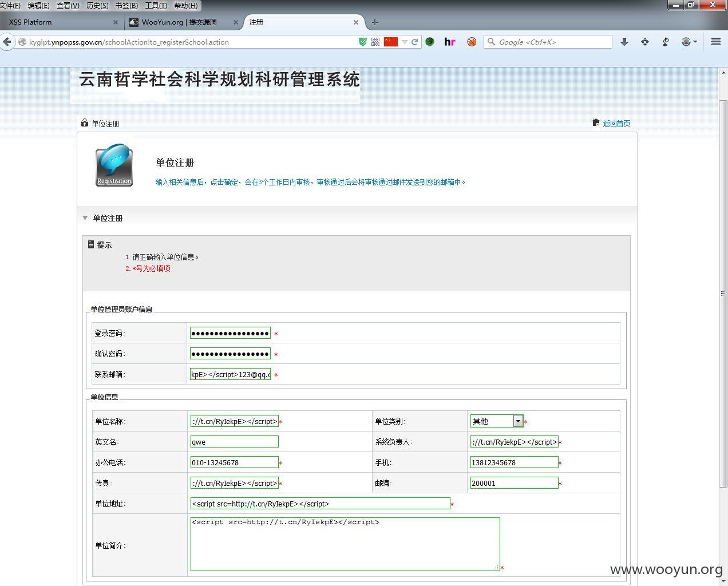Click the 返回首页 link

[616, 124]
